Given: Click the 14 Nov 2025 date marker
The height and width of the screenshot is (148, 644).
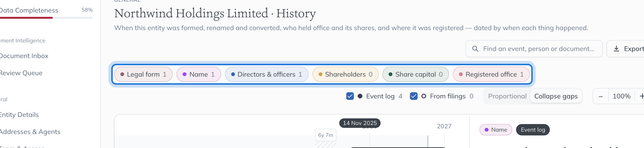Looking at the screenshot, I should pos(360,123).
